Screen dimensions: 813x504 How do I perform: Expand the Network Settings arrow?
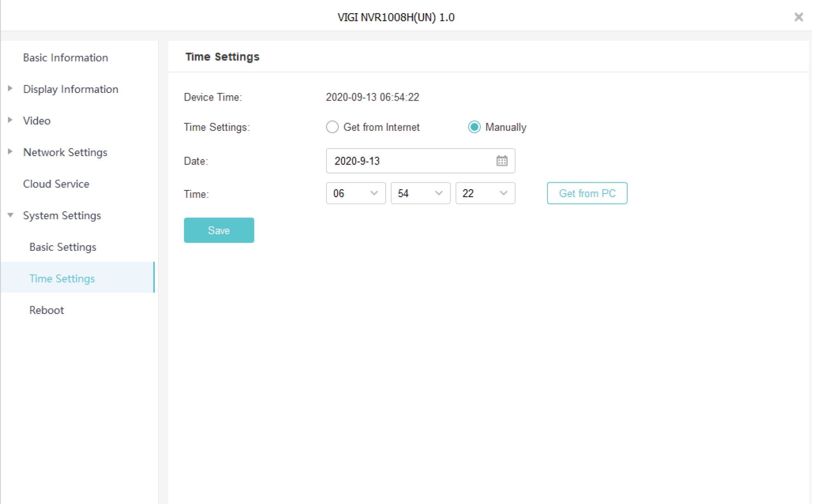pyautogui.click(x=10, y=152)
